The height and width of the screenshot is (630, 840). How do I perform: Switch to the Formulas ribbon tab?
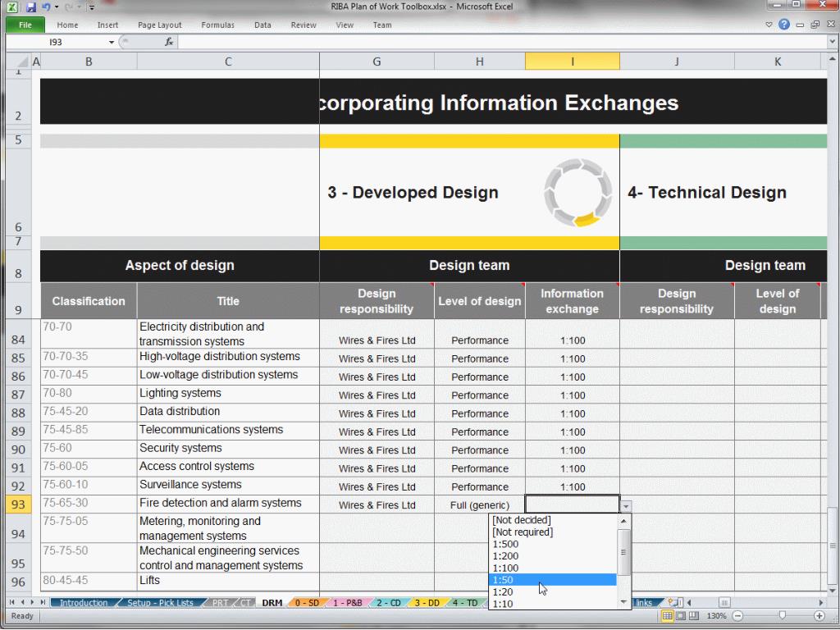pos(217,25)
